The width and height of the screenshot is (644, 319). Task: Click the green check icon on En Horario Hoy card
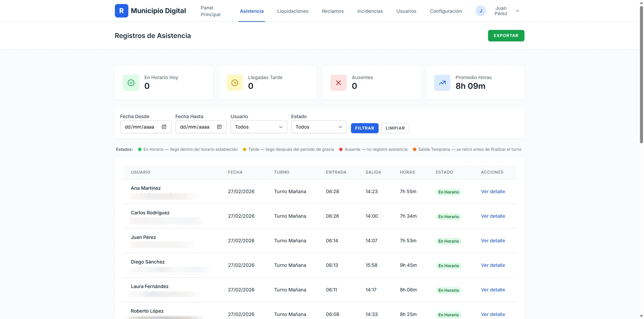pos(131,83)
